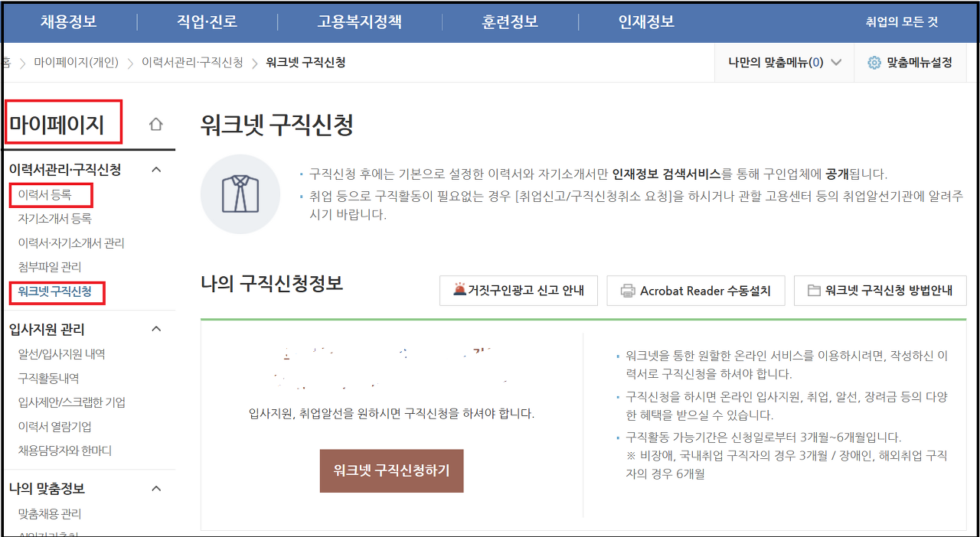
Task: Click the gear icon beside 맞춤메뉴설정
Action: coord(874,63)
